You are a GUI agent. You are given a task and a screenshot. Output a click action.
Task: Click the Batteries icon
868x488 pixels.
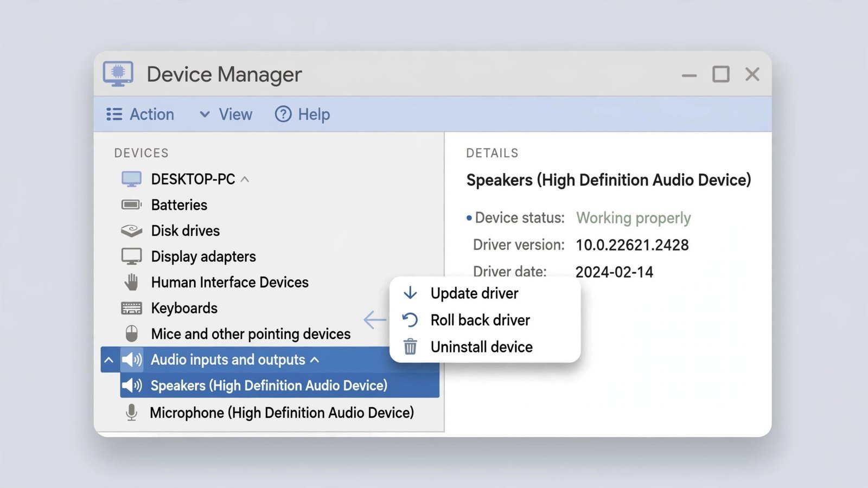(131, 204)
